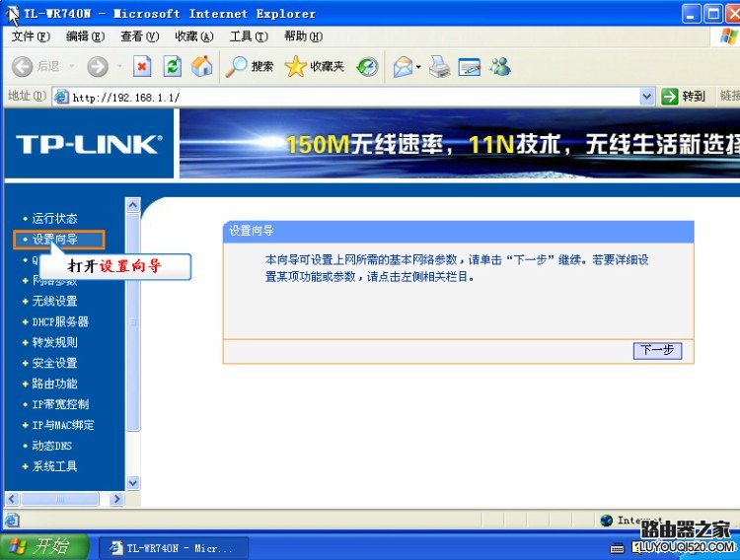Open History icon in toolbar
Image resolution: width=740 pixels, height=560 pixels.
pos(367,67)
